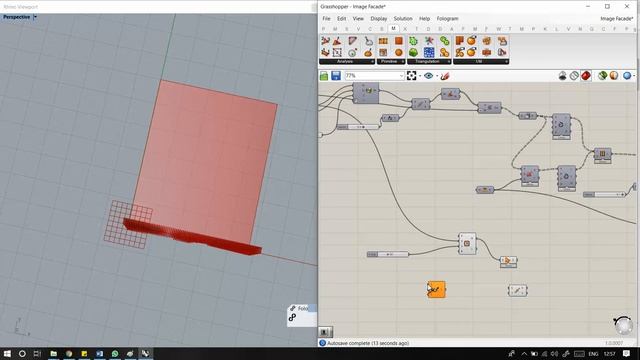Click the Perspective viewport label in Rhino

click(16, 17)
